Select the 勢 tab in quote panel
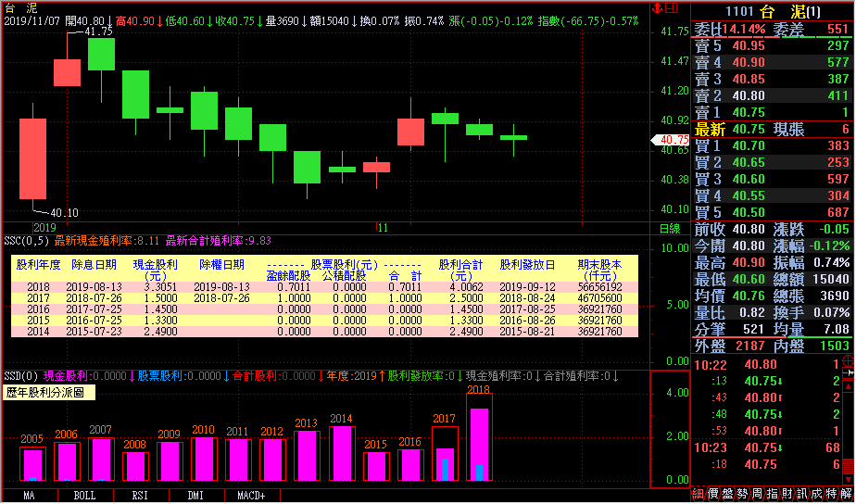Image resolution: width=856 pixels, height=504 pixels. (x=742, y=495)
